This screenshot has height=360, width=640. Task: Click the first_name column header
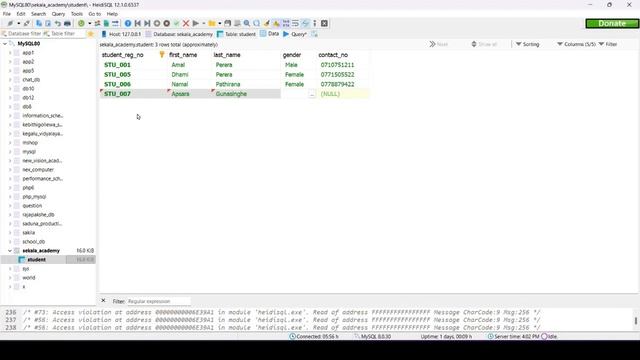[x=183, y=55]
